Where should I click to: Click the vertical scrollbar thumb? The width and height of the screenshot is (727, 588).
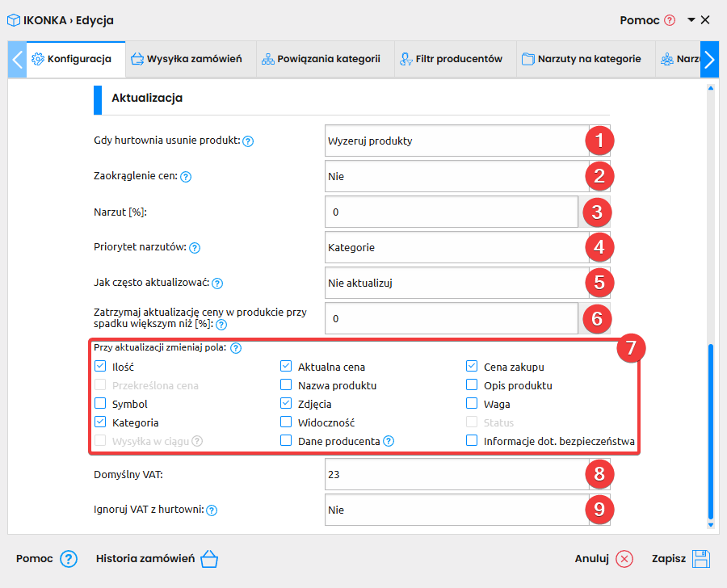tap(710, 431)
